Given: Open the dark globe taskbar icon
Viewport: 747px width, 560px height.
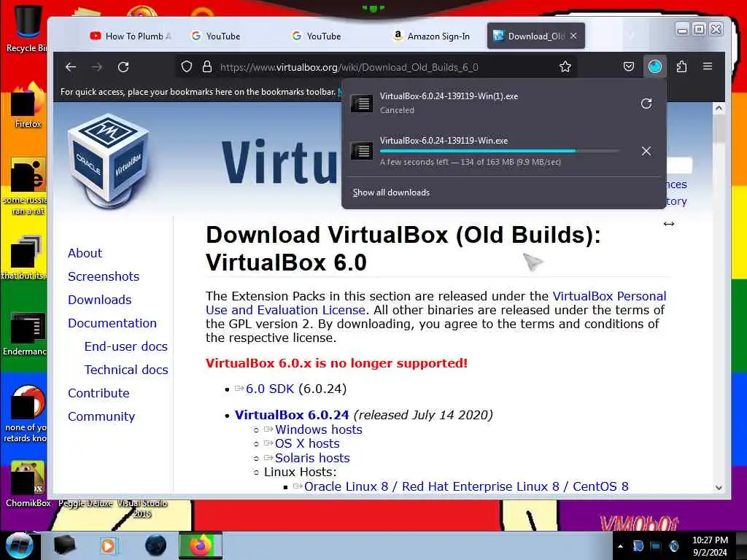Looking at the screenshot, I should pos(155,545).
